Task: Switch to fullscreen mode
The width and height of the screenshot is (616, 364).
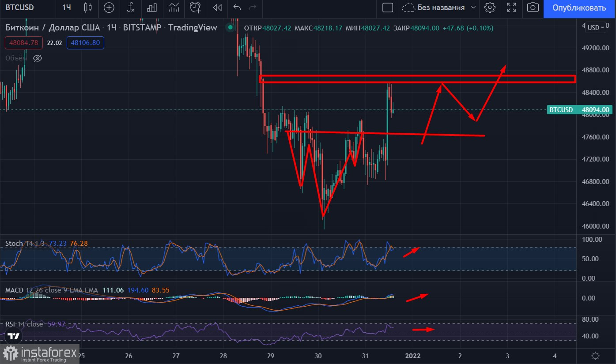Action: coord(511,8)
